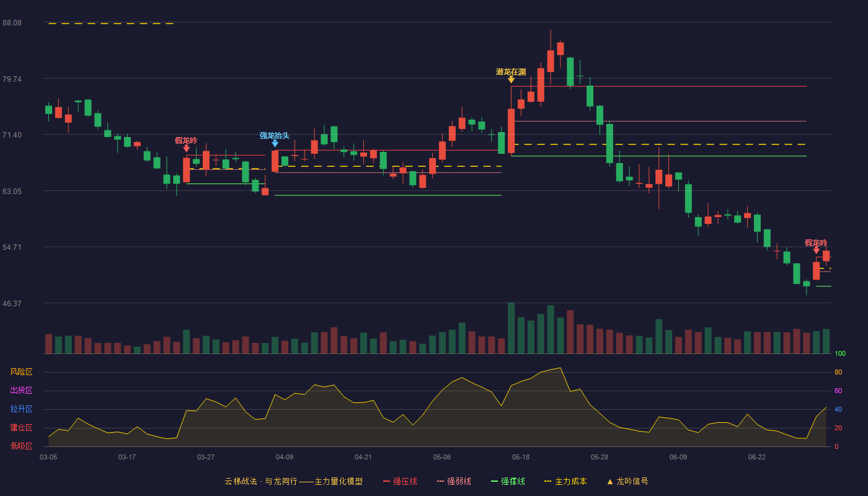Click the 79.74 price axis label

pyautogui.click(x=12, y=79)
